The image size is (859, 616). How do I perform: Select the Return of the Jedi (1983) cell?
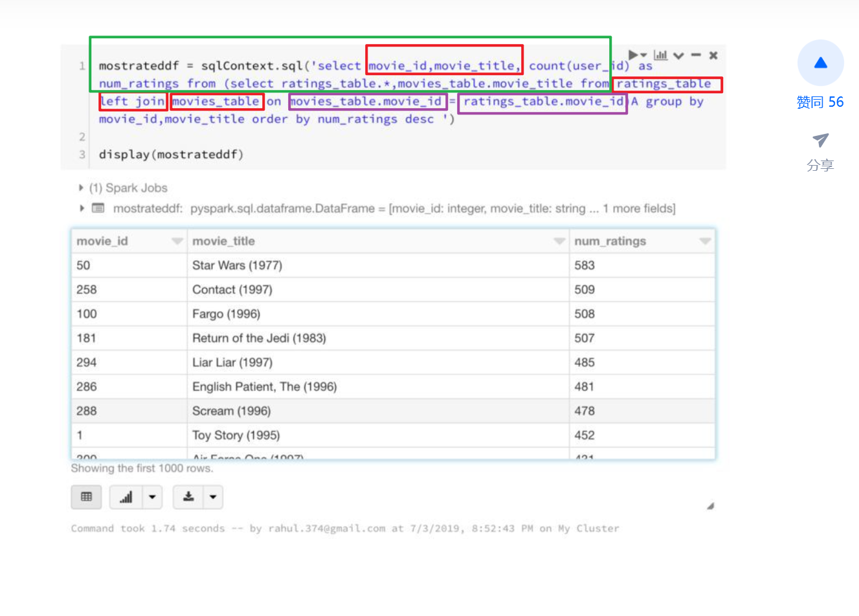[378, 338]
